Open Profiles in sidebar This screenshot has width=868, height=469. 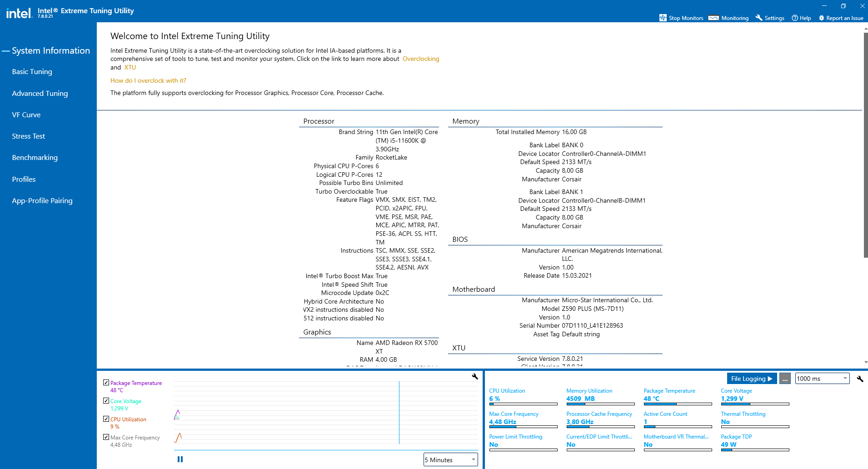(x=24, y=179)
